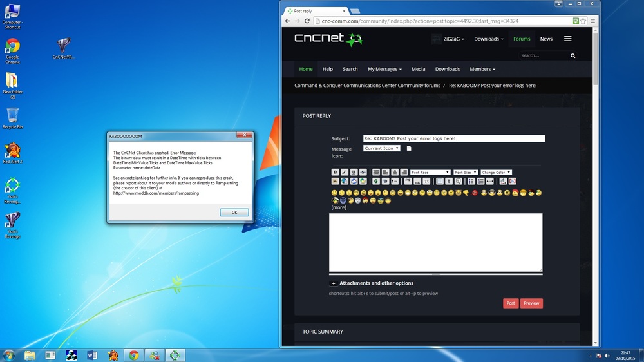
Task: Click the site search magnifier icon
Action: (573, 56)
